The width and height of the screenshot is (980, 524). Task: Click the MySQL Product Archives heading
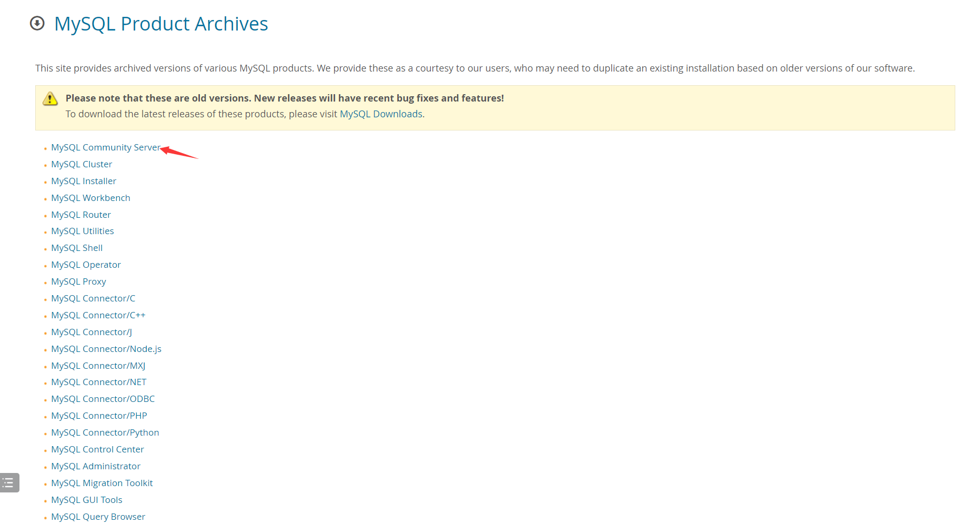(161, 24)
